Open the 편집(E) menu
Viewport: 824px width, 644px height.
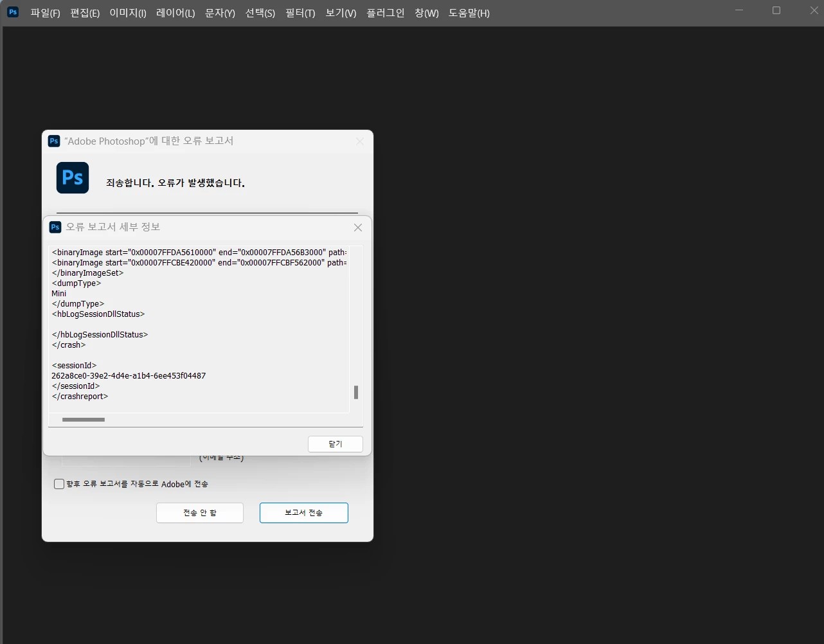pyautogui.click(x=85, y=13)
